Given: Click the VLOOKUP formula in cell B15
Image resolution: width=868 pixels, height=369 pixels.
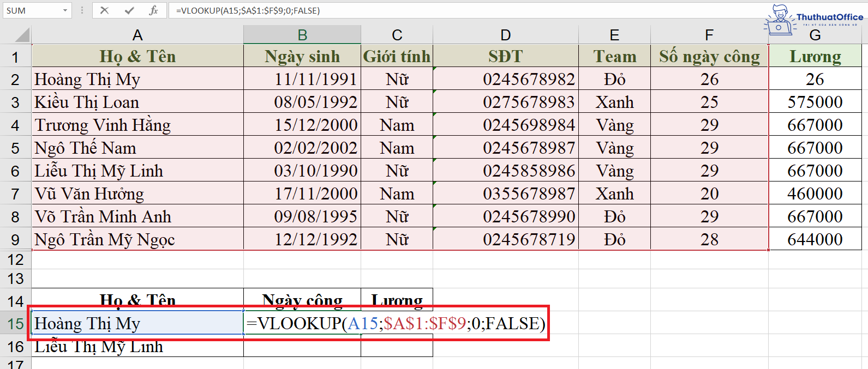Looking at the screenshot, I should coord(396,323).
